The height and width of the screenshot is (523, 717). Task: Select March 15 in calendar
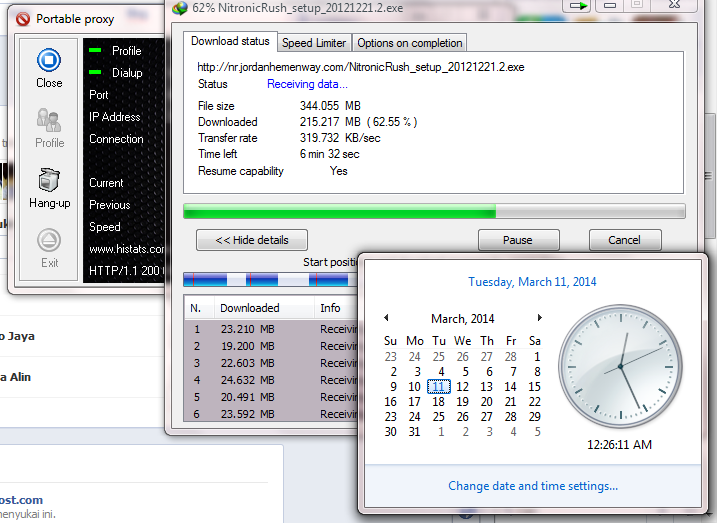point(535,387)
